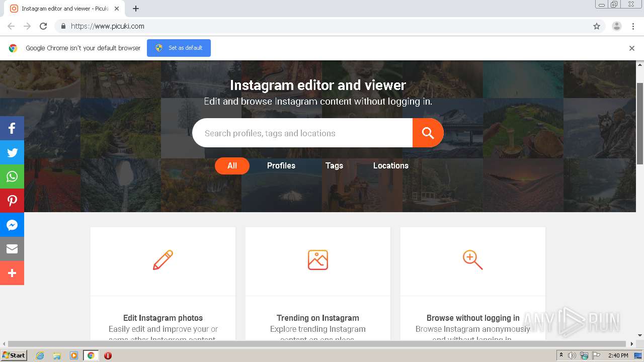
Task: Select the Locations search filter
Action: coord(391,166)
